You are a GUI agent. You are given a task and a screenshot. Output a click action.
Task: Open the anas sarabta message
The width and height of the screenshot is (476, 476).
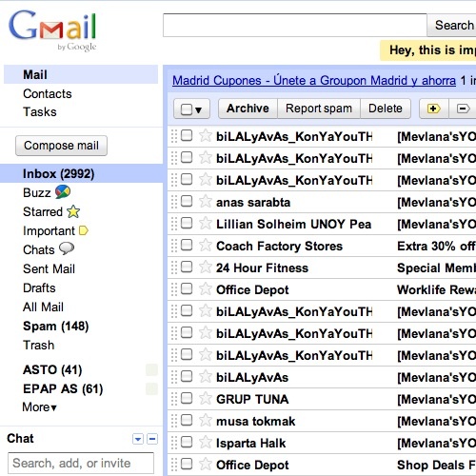[x=322, y=202]
